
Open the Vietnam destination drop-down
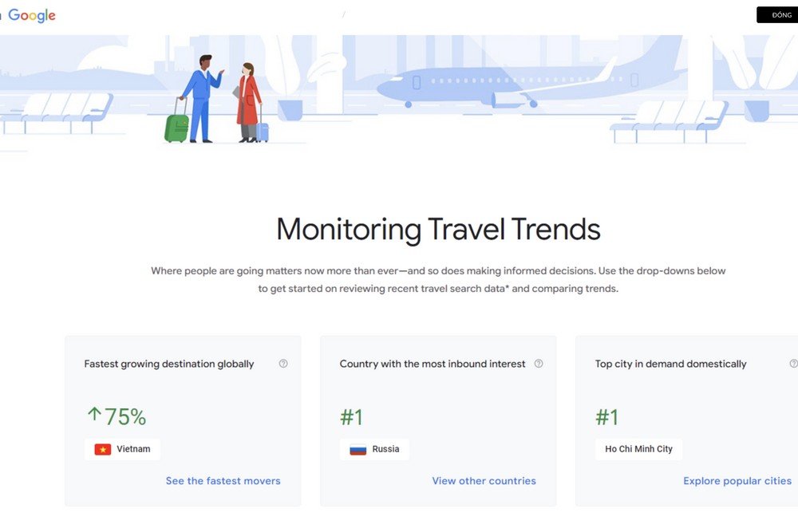(x=122, y=449)
